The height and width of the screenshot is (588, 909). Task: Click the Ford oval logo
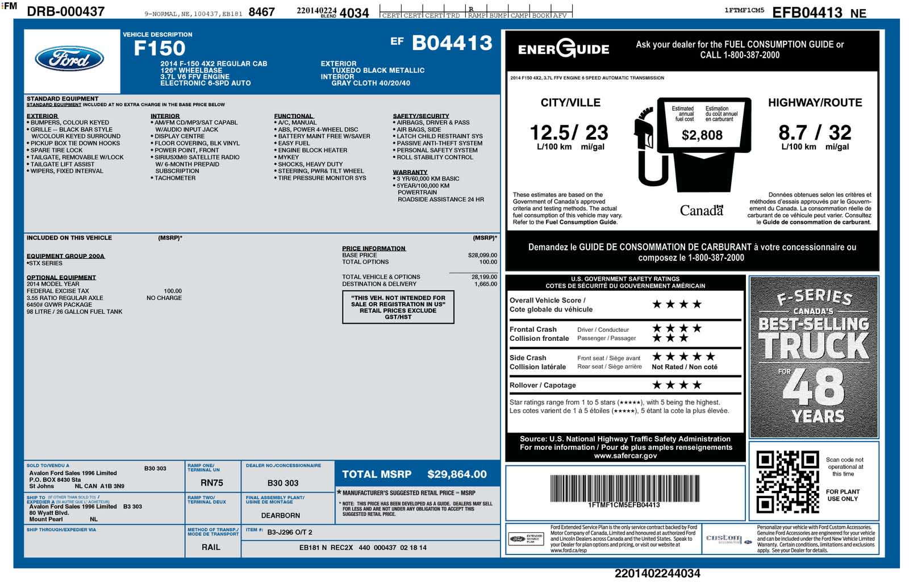click(69, 60)
